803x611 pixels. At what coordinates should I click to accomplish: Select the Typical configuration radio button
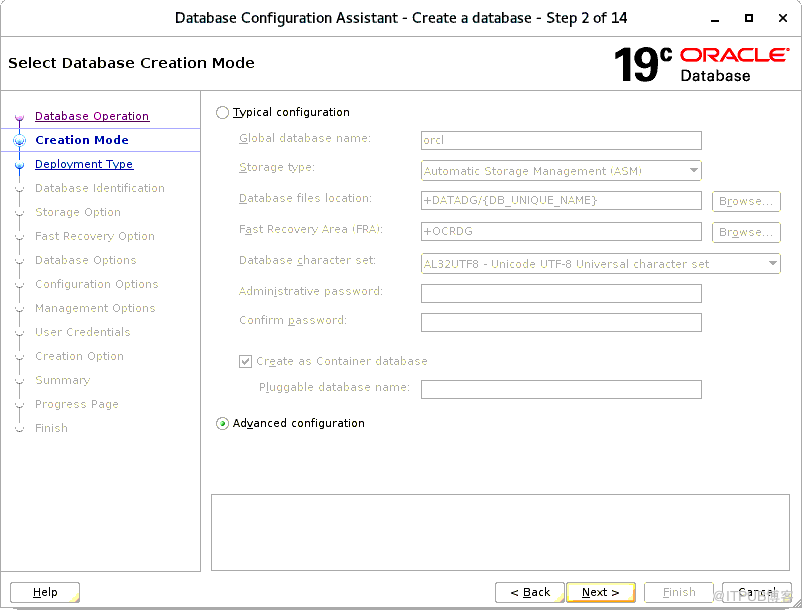pos(222,112)
